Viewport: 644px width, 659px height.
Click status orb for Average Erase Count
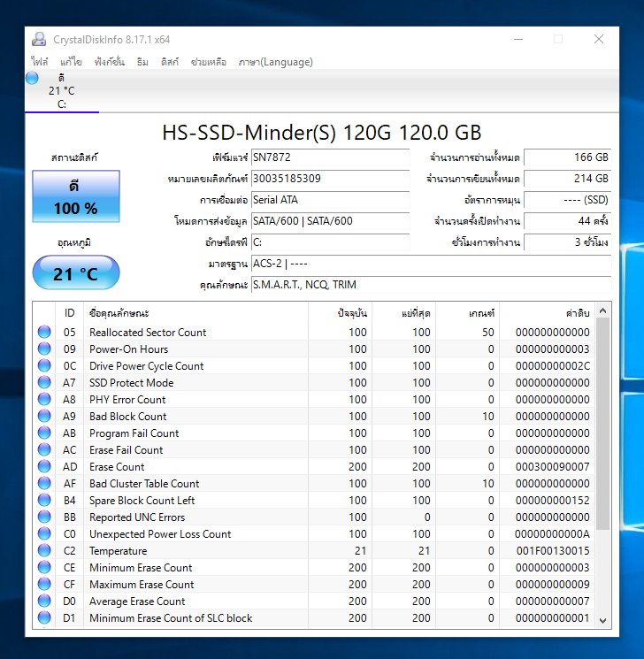pyautogui.click(x=44, y=602)
